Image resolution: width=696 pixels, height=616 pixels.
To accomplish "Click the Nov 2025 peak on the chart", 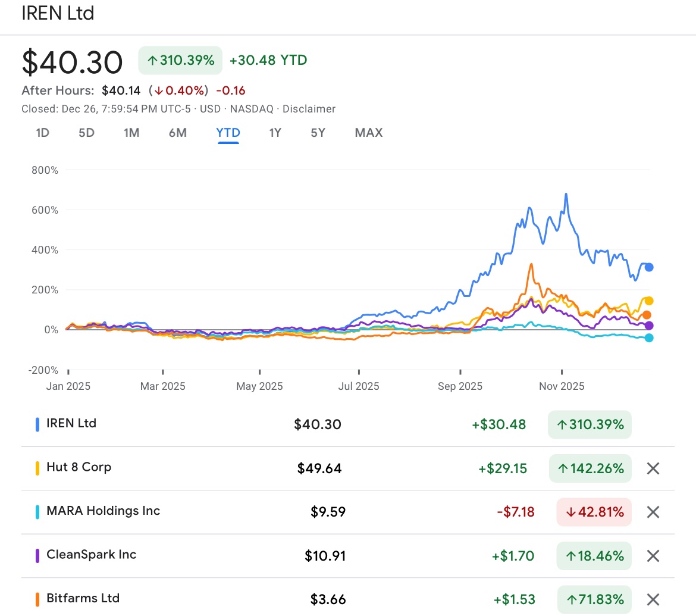I will click(565, 194).
